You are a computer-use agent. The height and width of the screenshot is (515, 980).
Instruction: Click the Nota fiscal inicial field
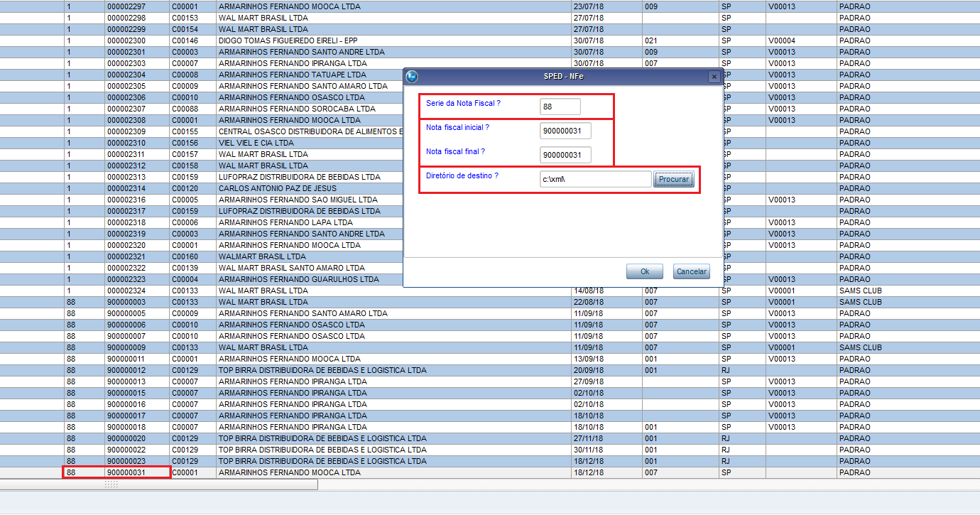click(x=565, y=131)
